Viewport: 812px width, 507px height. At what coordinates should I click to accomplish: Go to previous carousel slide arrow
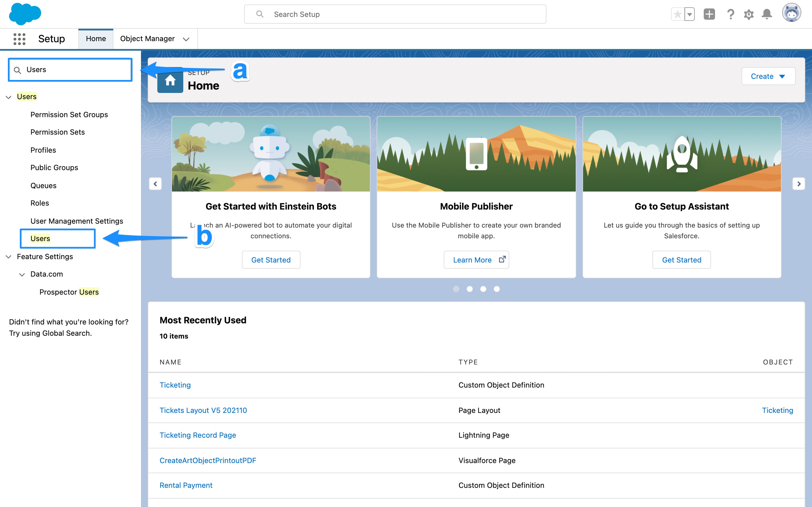(x=155, y=184)
